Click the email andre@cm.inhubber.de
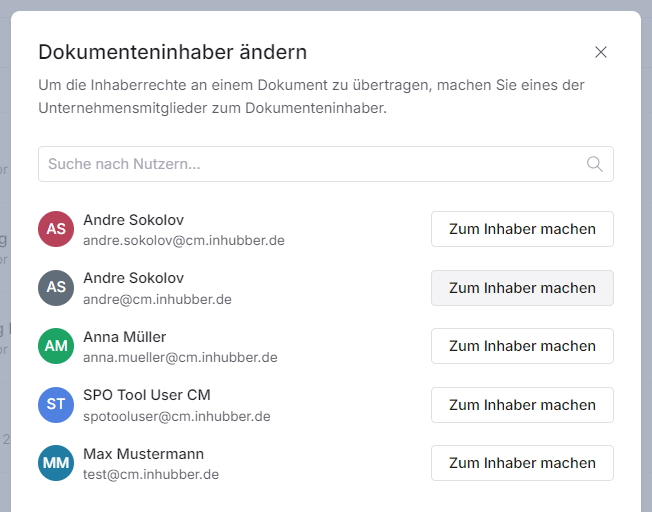This screenshot has width=652, height=512. click(x=157, y=299)
